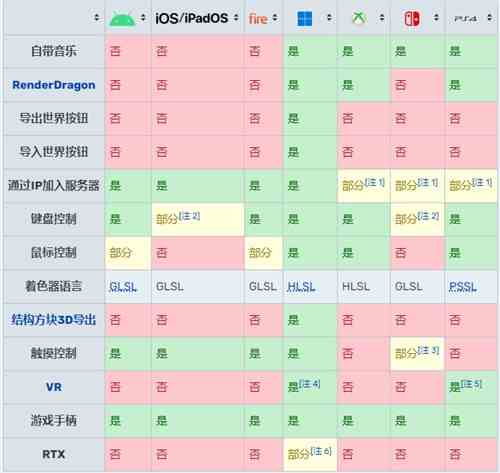Open the 结构方块3D导出 link

coord(54,320)
